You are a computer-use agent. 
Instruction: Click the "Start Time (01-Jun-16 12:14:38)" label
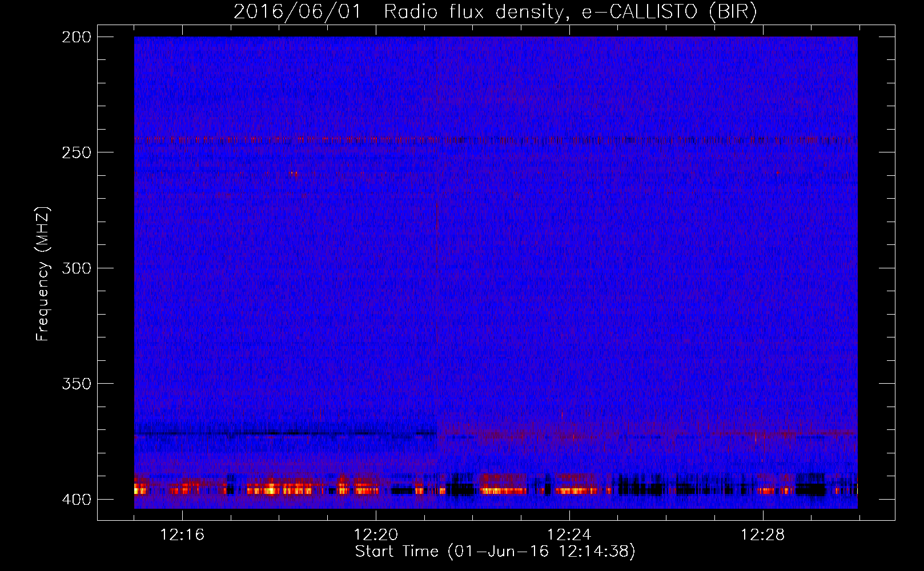pos(495,552)
